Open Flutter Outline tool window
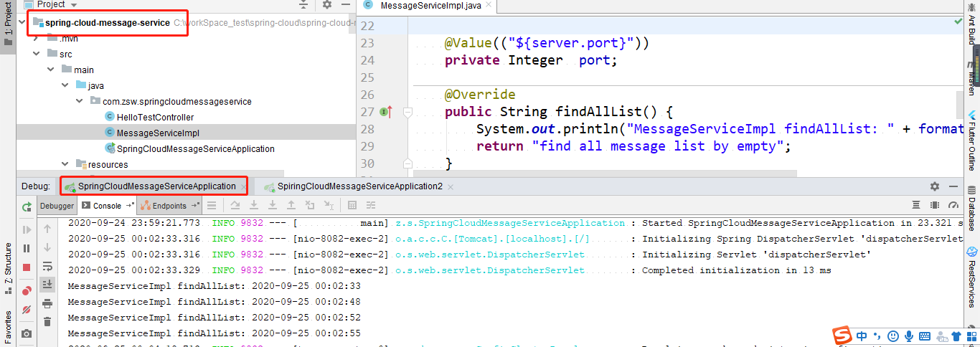 click(972, 140)
